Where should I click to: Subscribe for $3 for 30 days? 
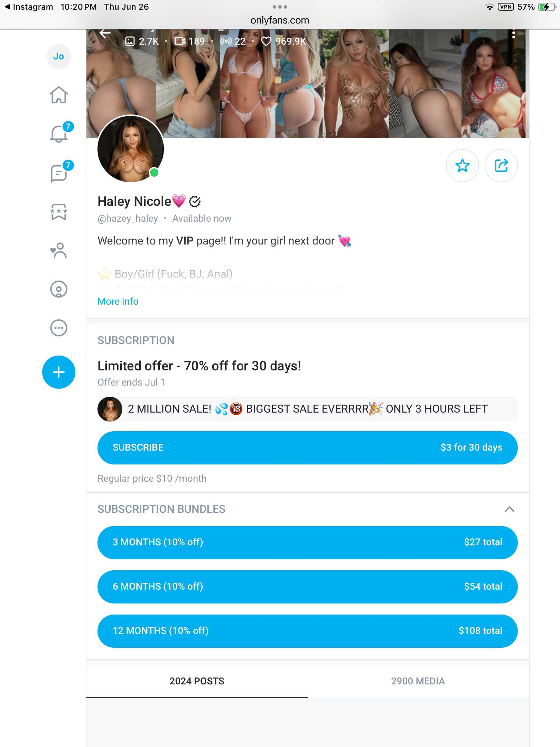(x=308, y=448)
